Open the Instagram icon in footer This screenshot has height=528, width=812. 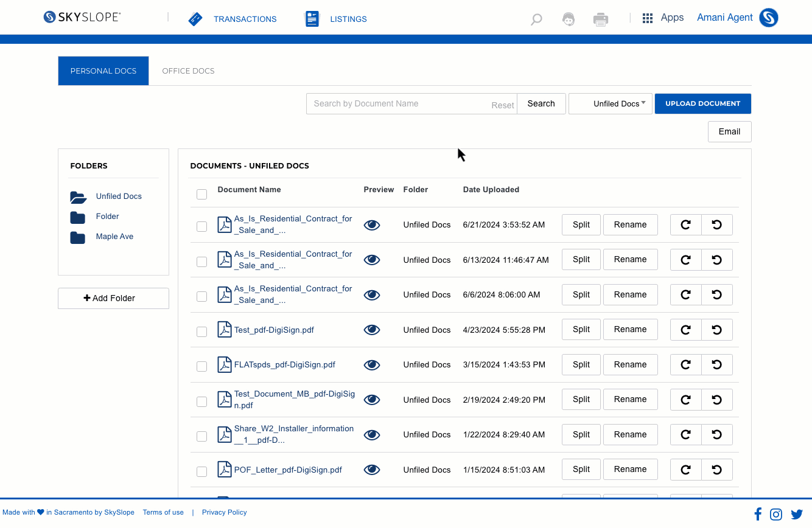[x=776, y=515]
